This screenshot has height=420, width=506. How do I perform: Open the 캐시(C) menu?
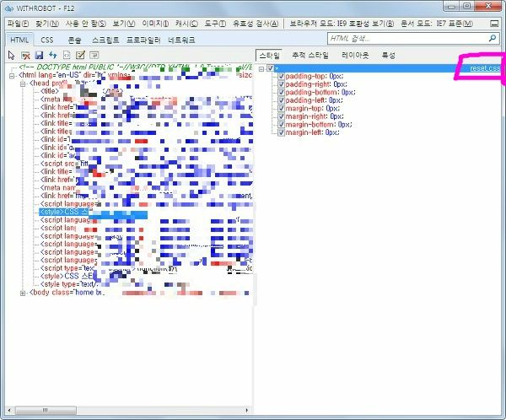[x=186, y=24]
